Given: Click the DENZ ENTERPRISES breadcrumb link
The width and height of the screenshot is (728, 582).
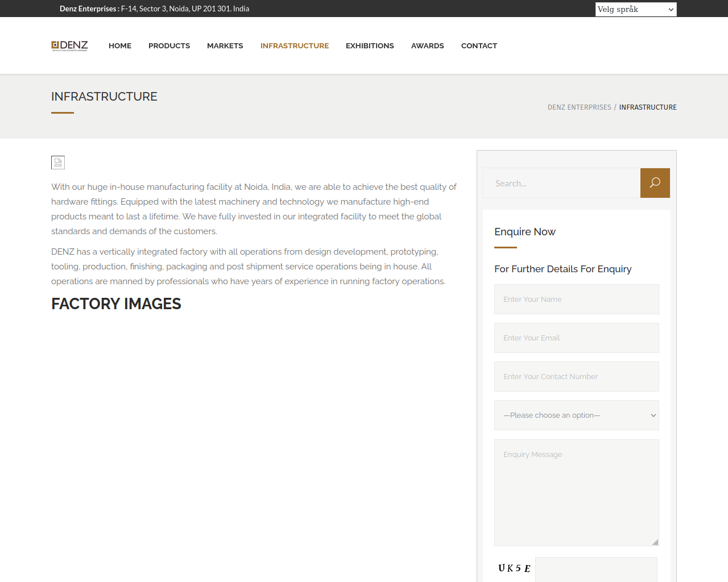Looking at the screenshot, I should click(580, 107).
